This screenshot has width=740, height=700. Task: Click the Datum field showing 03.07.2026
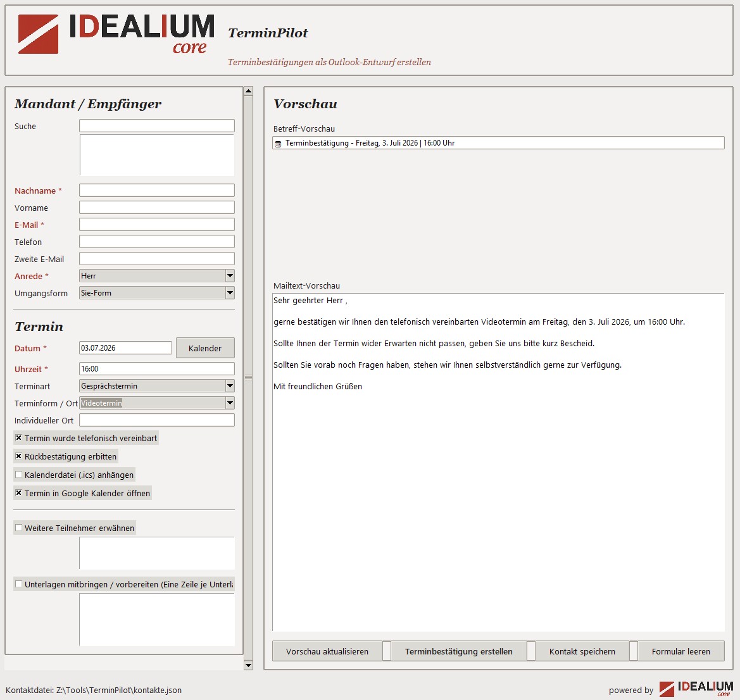125,348
